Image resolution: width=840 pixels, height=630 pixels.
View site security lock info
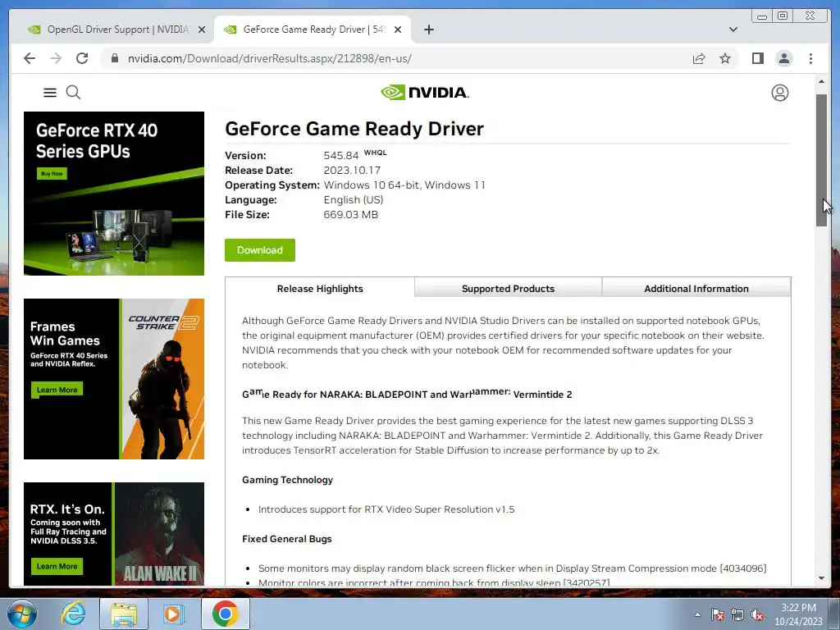pyautogui.click(x=115, y=58)
